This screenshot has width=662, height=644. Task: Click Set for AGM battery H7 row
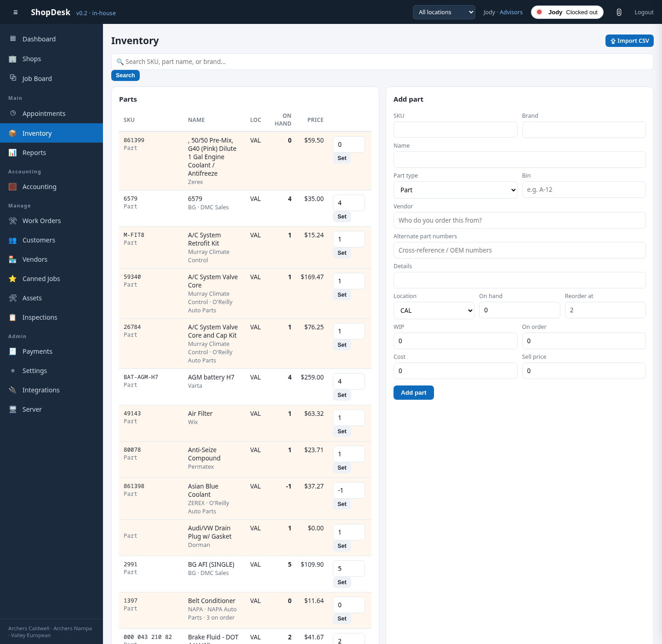click(x=342, y=395)
